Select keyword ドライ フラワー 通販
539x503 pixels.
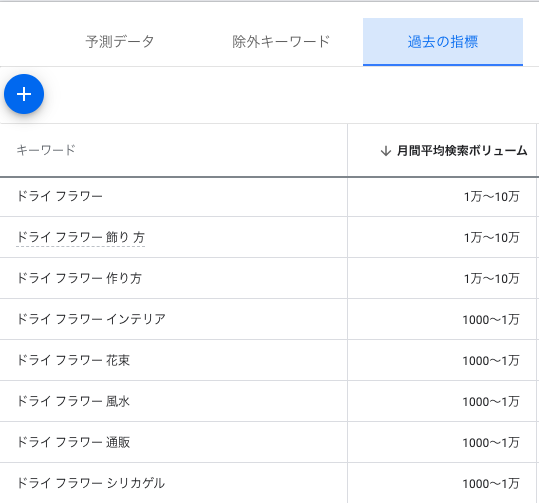point(73,442)
